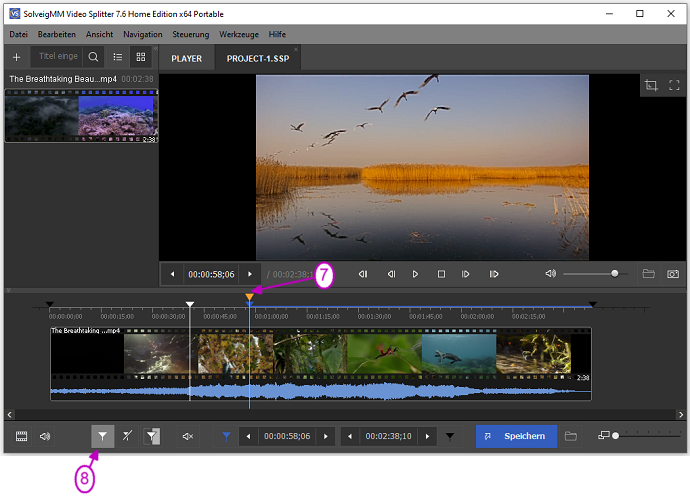690x502 pixels.
Task: Click timeline ruler at 00:01:30;00
Action: (x=374, y=316)
